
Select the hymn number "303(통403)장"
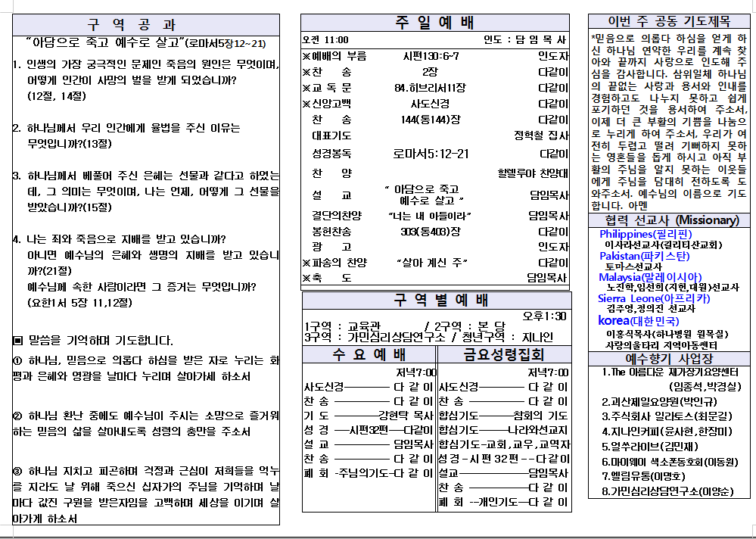pyautogui.click(x=430, y=232)
